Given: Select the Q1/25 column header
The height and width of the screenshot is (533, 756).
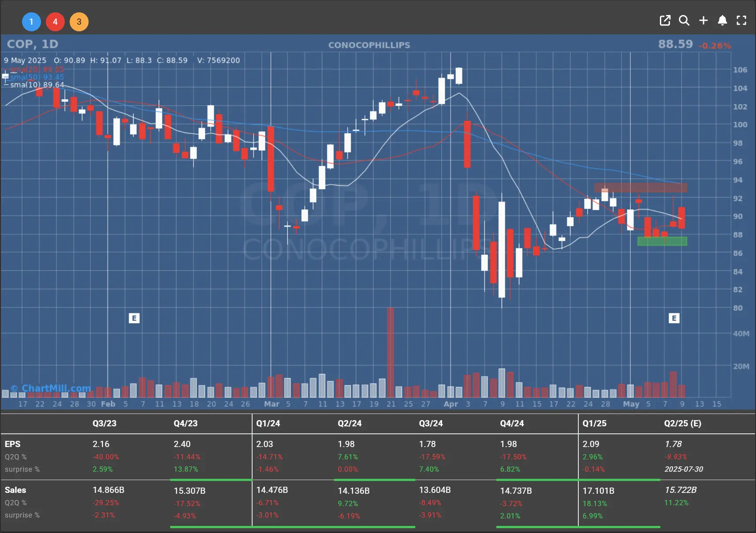Looking at the screenshot, I should (594, 423).
